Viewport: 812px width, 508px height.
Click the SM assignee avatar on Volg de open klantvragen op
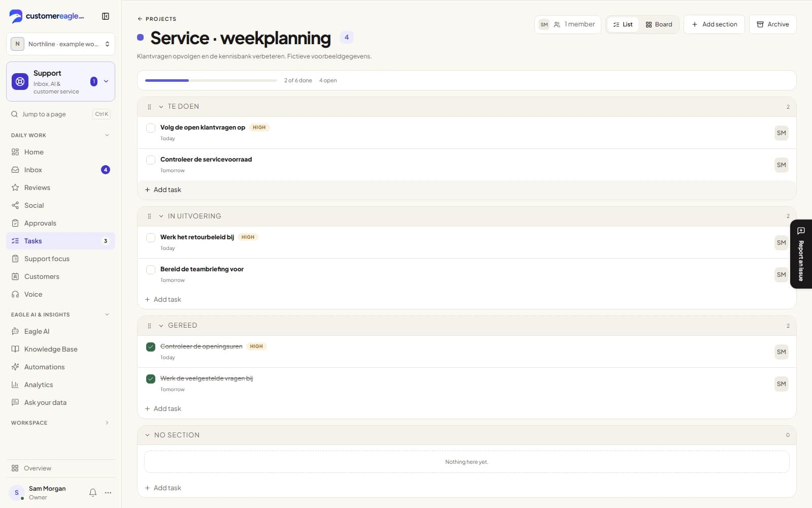781,133
